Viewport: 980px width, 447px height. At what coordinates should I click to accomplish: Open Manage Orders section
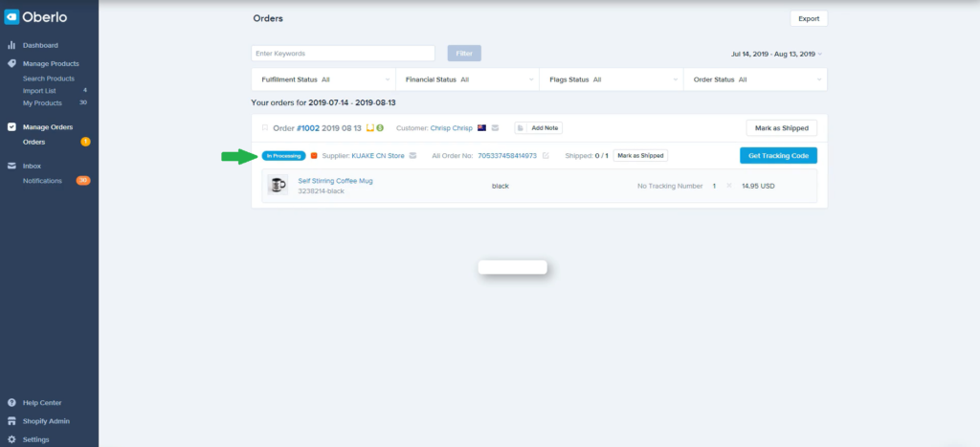pyautogui.click(x=48, y=127)
